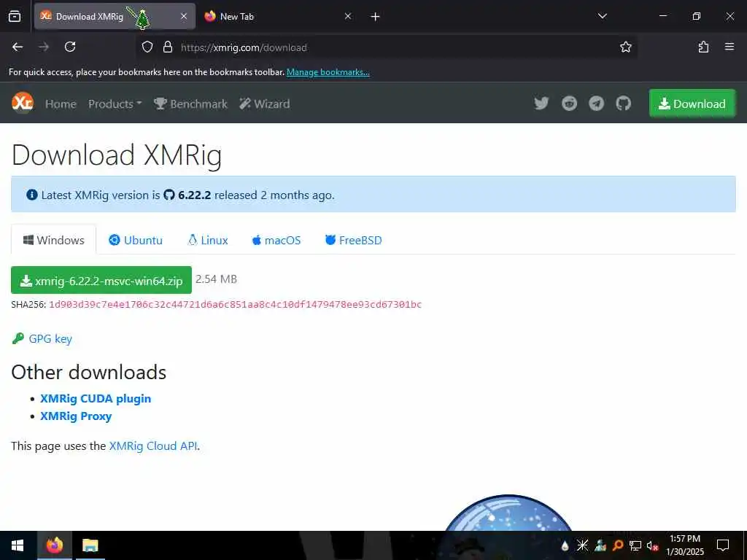Click taskbar clock 1:57 PM
This screenshot has height=560, width=747.
(684, 545)
